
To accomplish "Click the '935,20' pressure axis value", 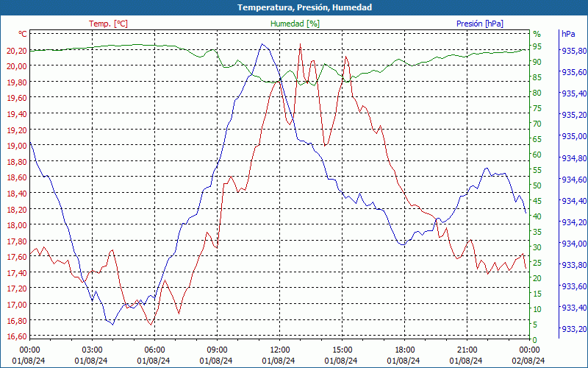I will (x=575, y=115).
